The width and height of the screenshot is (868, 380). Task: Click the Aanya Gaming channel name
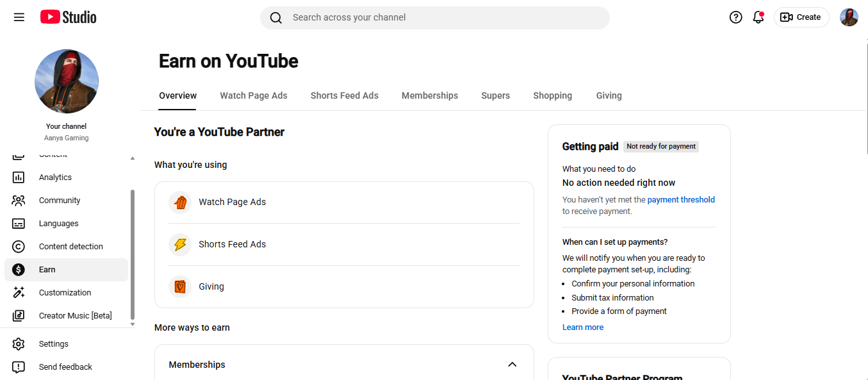click(67, 138)
